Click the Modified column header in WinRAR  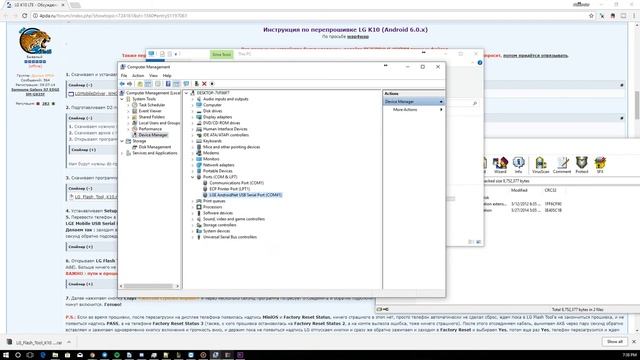coord(519,191)
